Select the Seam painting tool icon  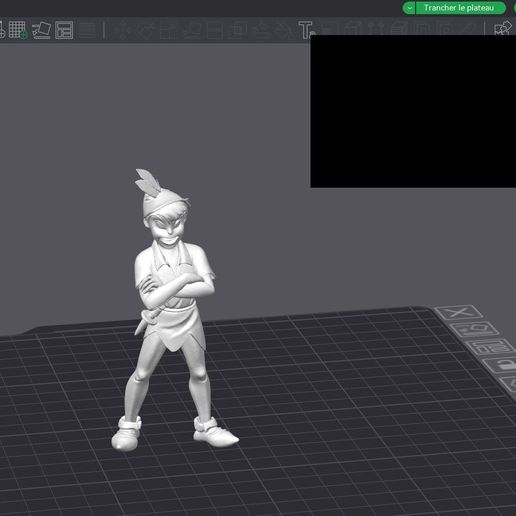coord(284,30)
